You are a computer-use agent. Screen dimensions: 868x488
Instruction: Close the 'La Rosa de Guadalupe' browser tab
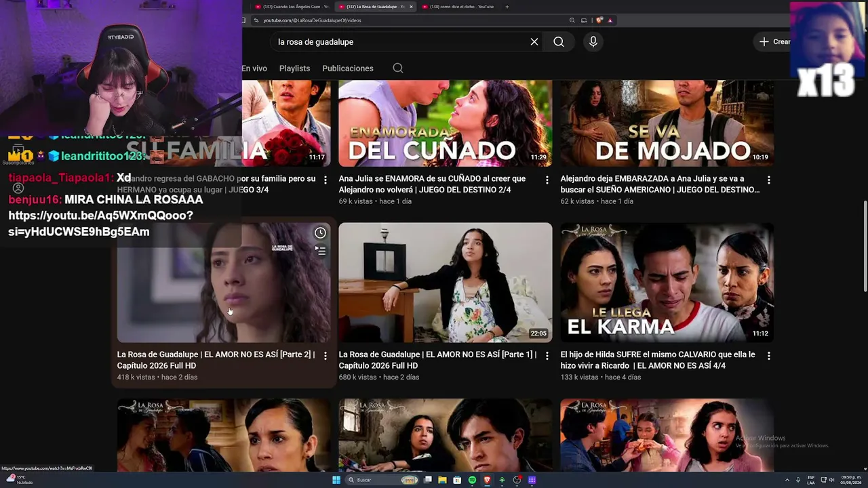[x=410, y=7]
